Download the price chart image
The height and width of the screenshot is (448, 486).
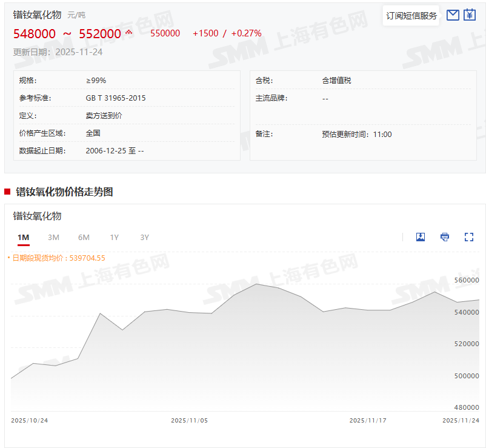(421, 237)
